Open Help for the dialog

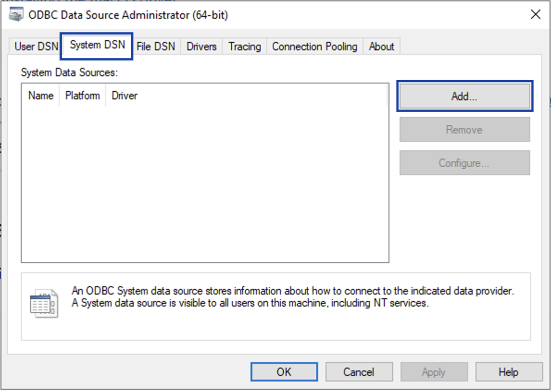tap(509, 372)
